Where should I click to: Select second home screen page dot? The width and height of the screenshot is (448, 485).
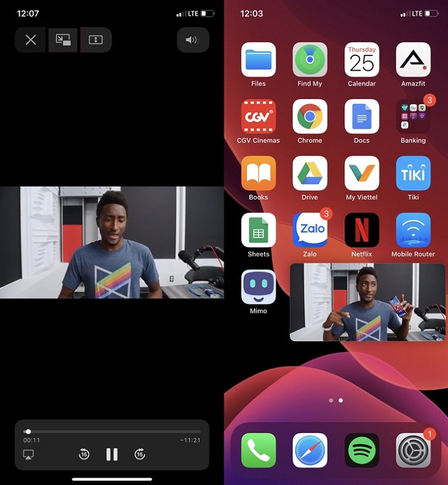pyautogui.click(x=341, y=400)
